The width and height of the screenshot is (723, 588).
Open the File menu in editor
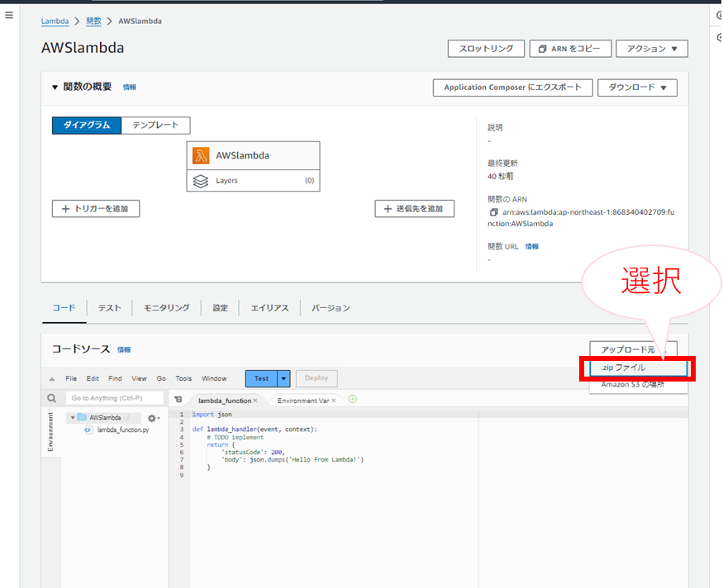[x=71, y=378]
